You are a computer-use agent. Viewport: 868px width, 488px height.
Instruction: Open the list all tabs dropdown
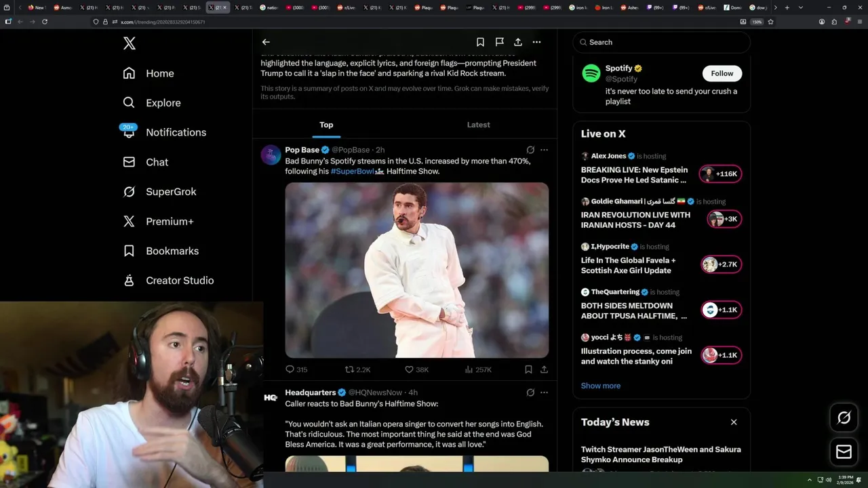point(801,7)
